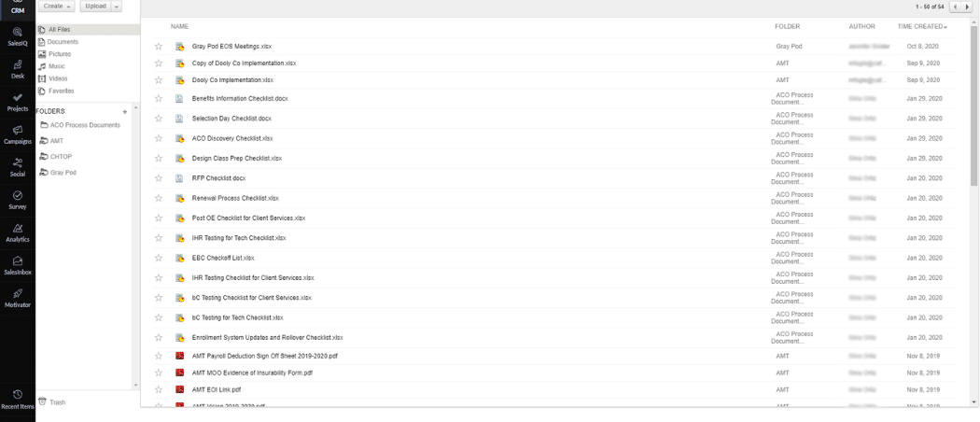Screen dimensions: 980x422
Task: Go to next page of files
Action: [x=968, y=7]
